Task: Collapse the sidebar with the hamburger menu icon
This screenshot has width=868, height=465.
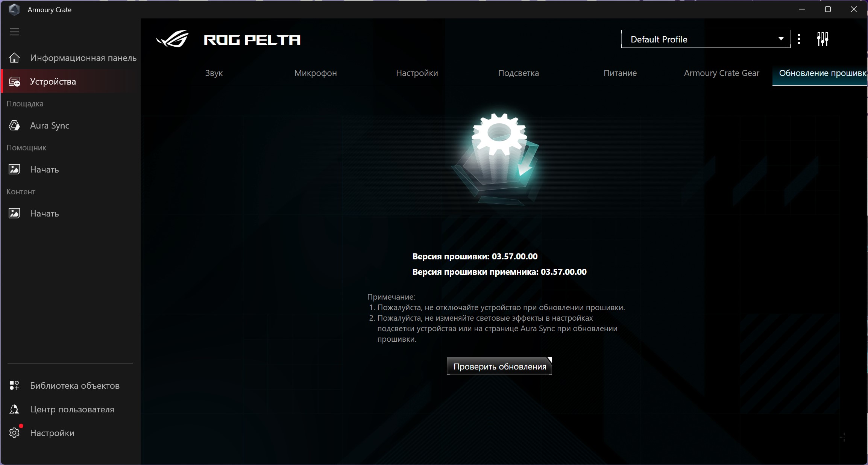Action: tap(14, 32)
